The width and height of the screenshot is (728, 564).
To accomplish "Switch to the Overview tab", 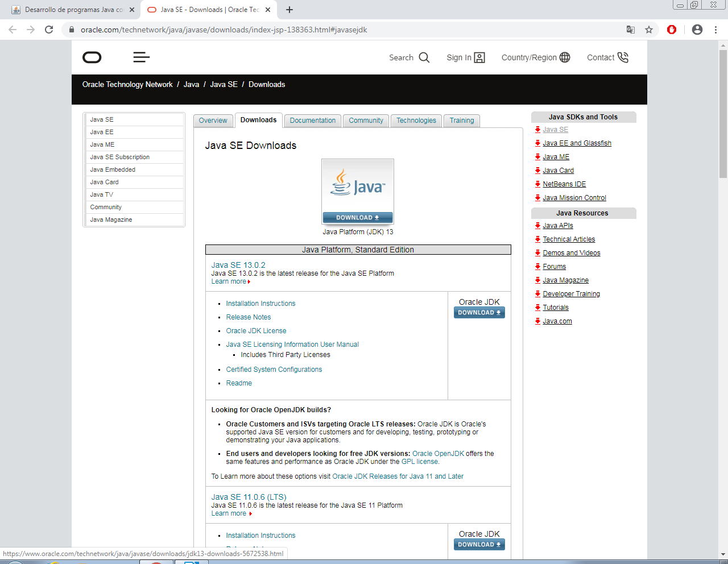I will [x=213, y=121].
